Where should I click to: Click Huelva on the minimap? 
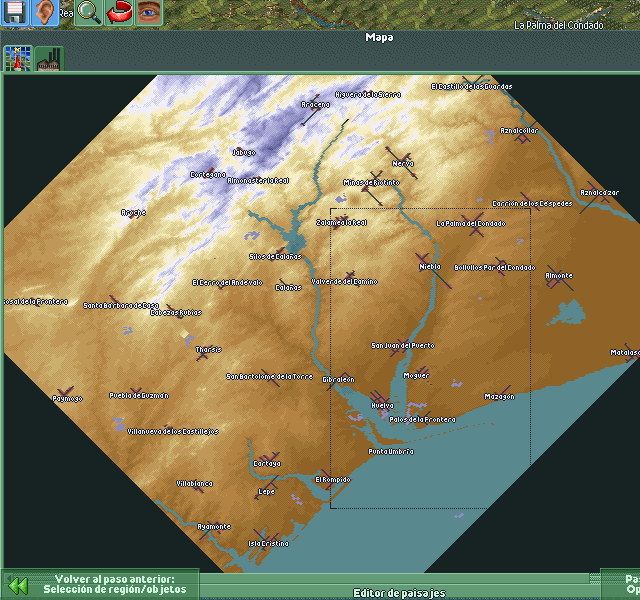(381, 405)
